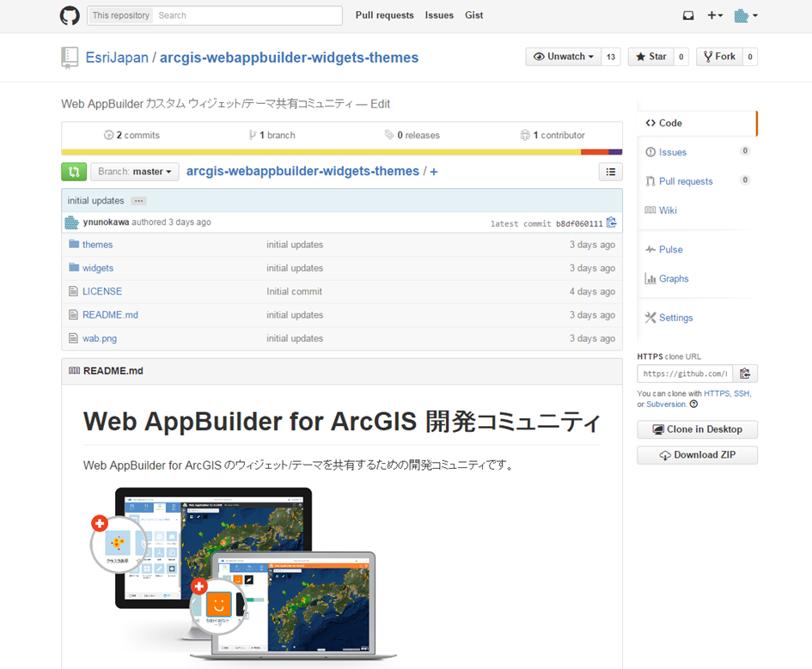Viewport: 812px width, 669px height.
Task: Click the README.md header book icon
Action: pyautogui.click(x=74, y=371)
